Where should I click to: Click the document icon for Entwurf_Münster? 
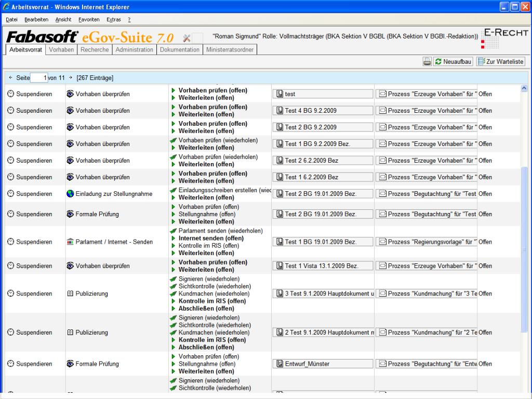coord(280,364)
